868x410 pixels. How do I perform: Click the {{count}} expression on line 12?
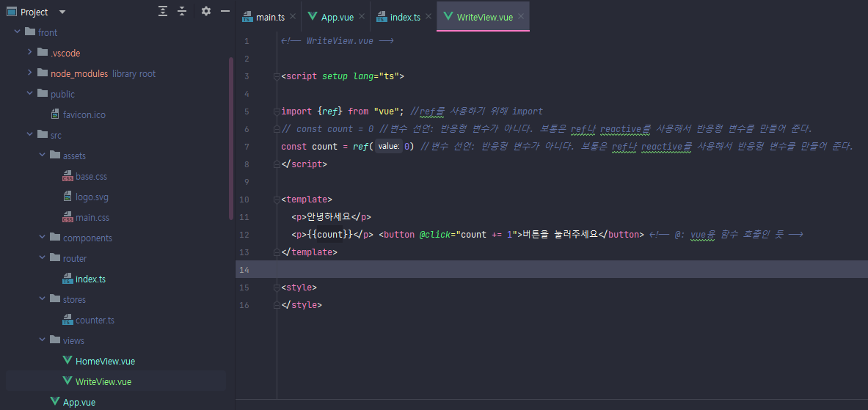(330, 235)
